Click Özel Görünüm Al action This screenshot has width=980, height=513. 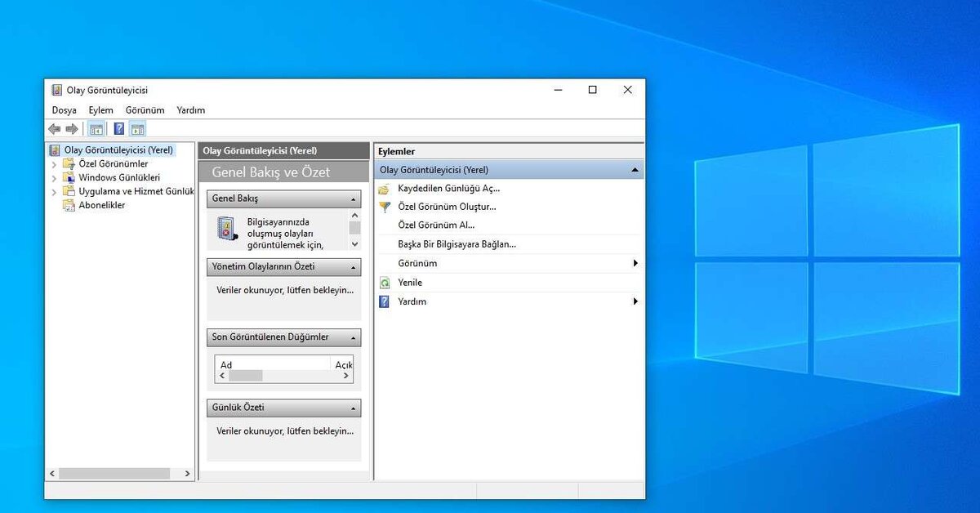tap(436, 225)
